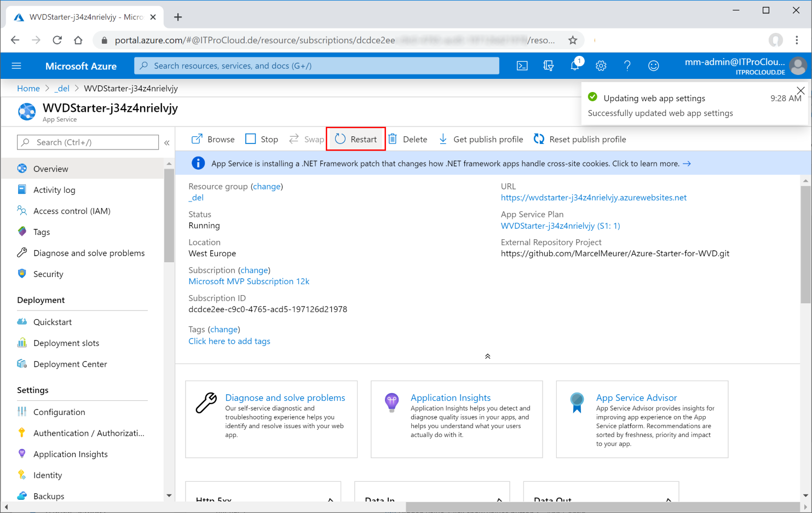The width and height of the screenshot is (812, 513).
Task: Collapse the left sidebar menu
Action: click(x=167, y=142)
